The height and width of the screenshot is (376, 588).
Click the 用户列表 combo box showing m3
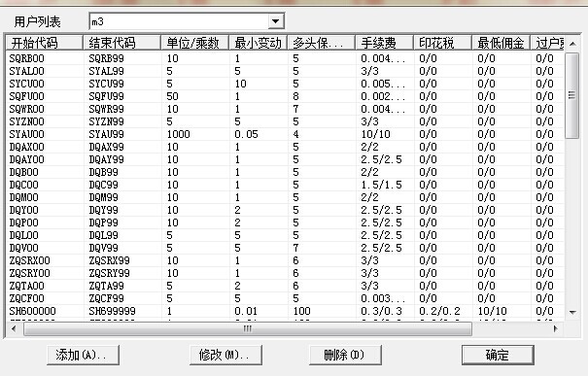187,21
